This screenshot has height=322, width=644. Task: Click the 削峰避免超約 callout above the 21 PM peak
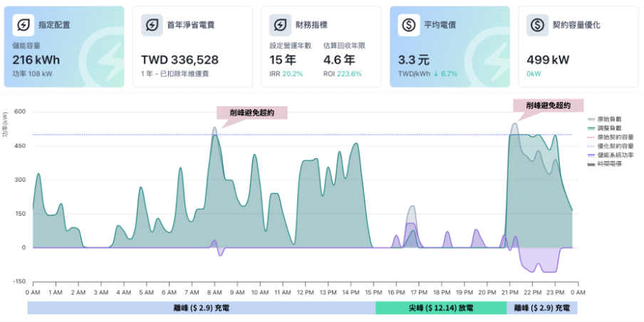pyautogui.click(x=549, y=105)
